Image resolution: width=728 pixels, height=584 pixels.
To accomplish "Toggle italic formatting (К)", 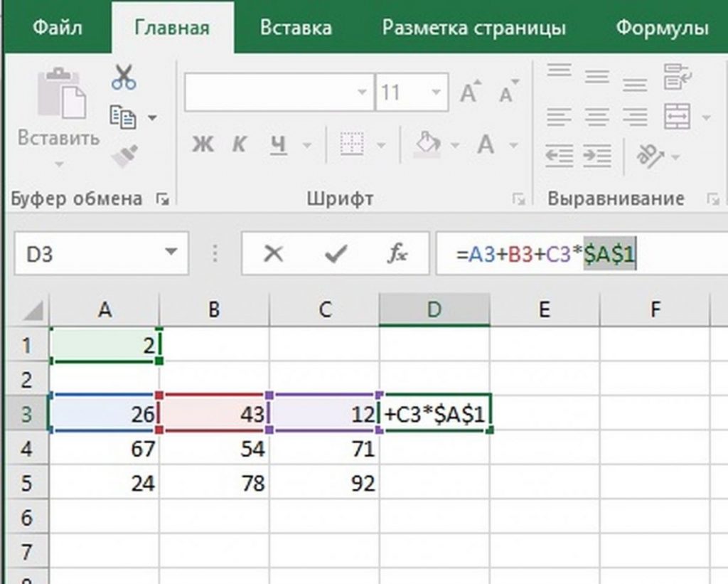I will [239, 145].
